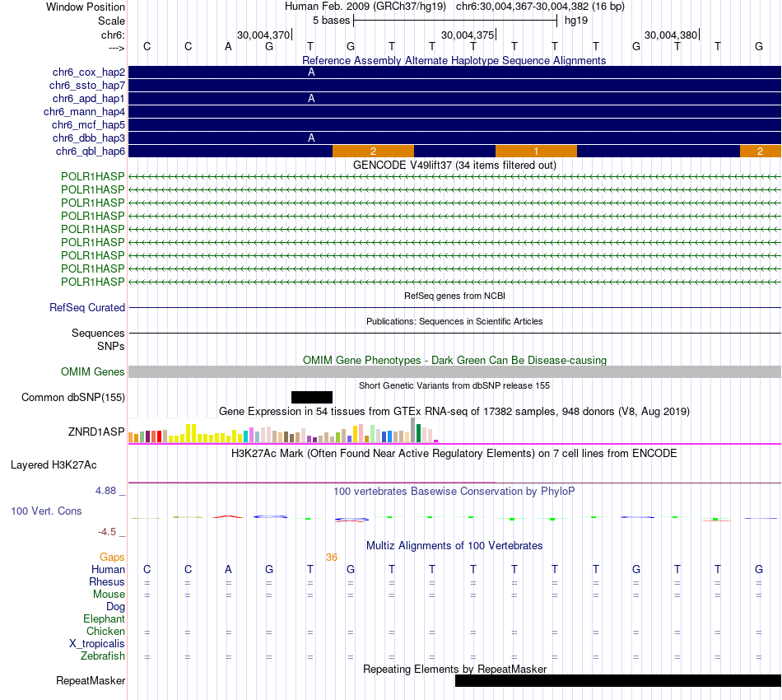Click the chr6_cox_hap2 track label
This screenshot has width=782, height=700.
pyautogui.click(x=89, y=72)
